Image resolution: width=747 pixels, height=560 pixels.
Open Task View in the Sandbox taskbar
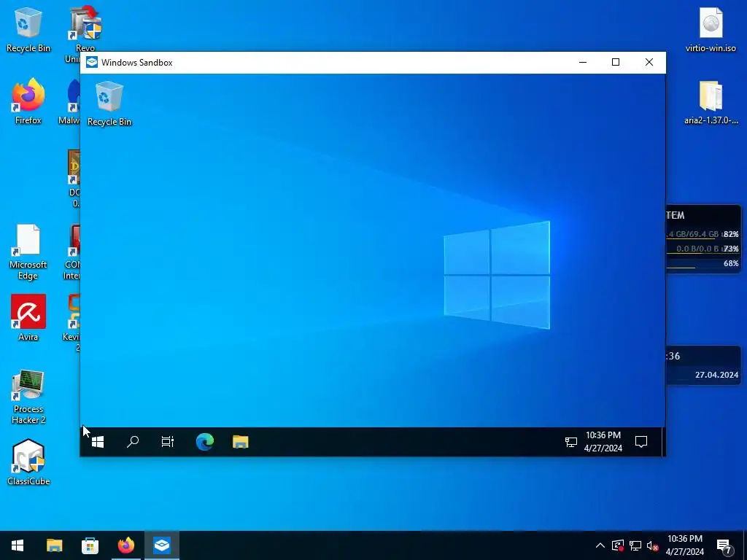click(168, 442)
